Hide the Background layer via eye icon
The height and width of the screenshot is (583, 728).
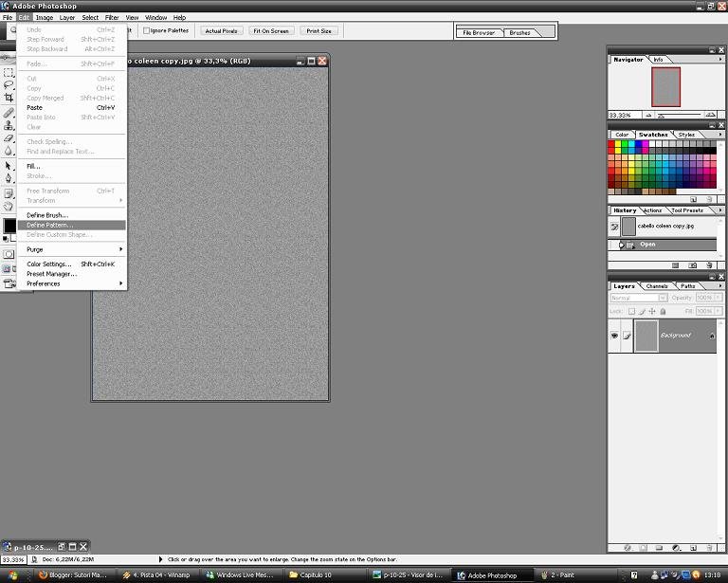click(x=614, y=336)
